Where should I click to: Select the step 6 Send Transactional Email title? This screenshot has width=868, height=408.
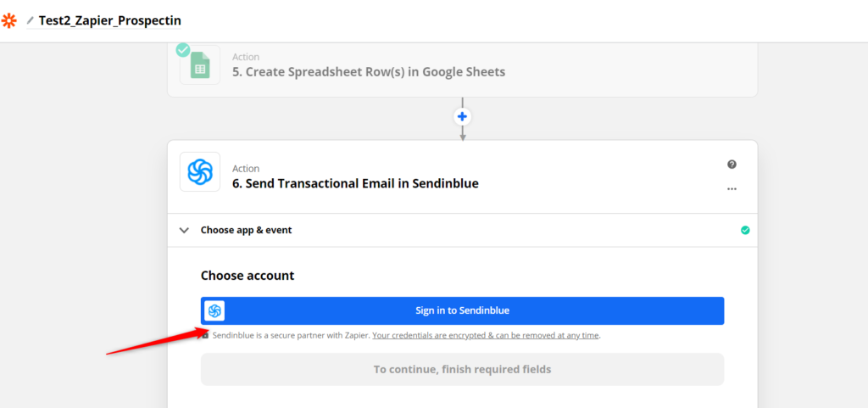(x=355, y=183)
